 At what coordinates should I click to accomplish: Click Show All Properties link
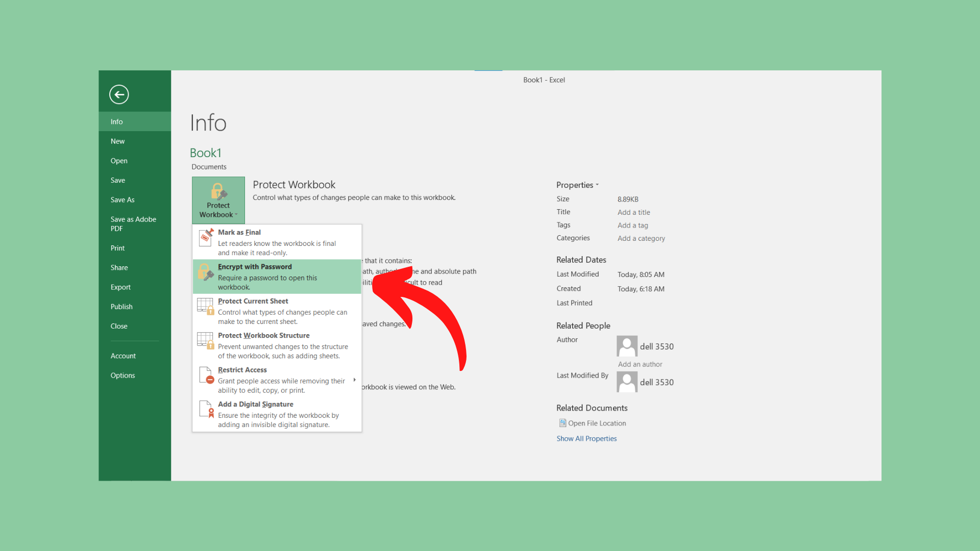click(x=586, y=439)
